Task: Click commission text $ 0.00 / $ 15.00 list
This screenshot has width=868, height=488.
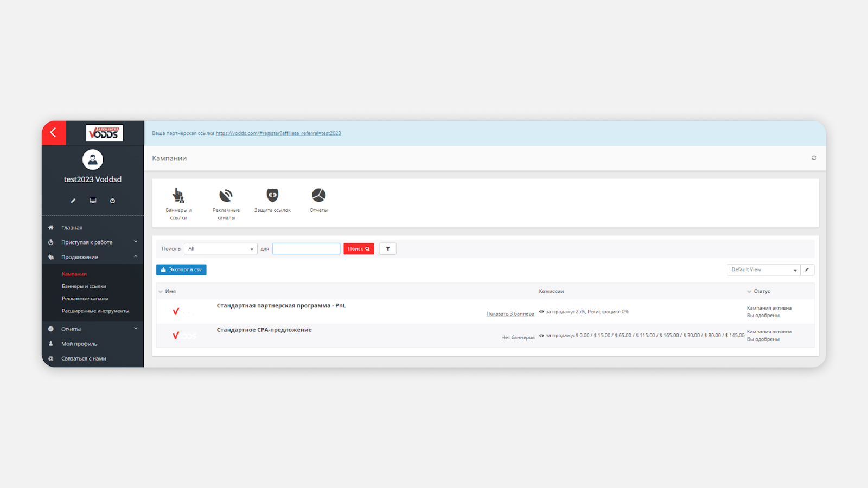Action: coord(645,336)
